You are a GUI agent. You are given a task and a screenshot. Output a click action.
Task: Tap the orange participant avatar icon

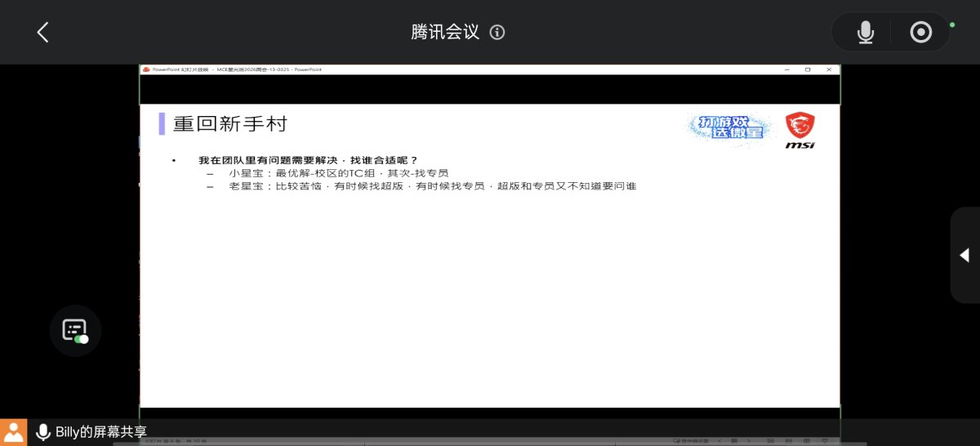point(13,432)
